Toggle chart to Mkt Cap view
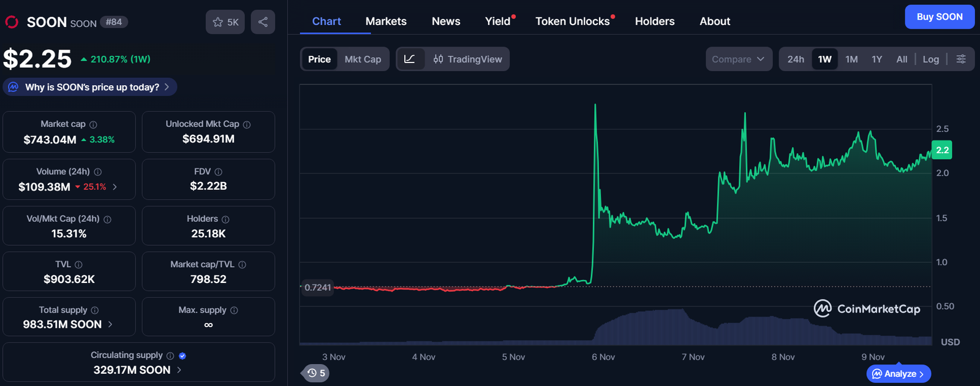Image resolution: width=980 pixels, height=386 pixels. [363, 59]
